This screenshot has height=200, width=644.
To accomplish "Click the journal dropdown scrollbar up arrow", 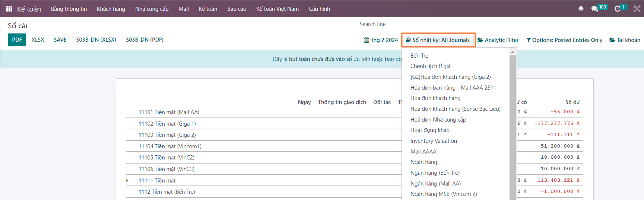I will pos(513,52).
